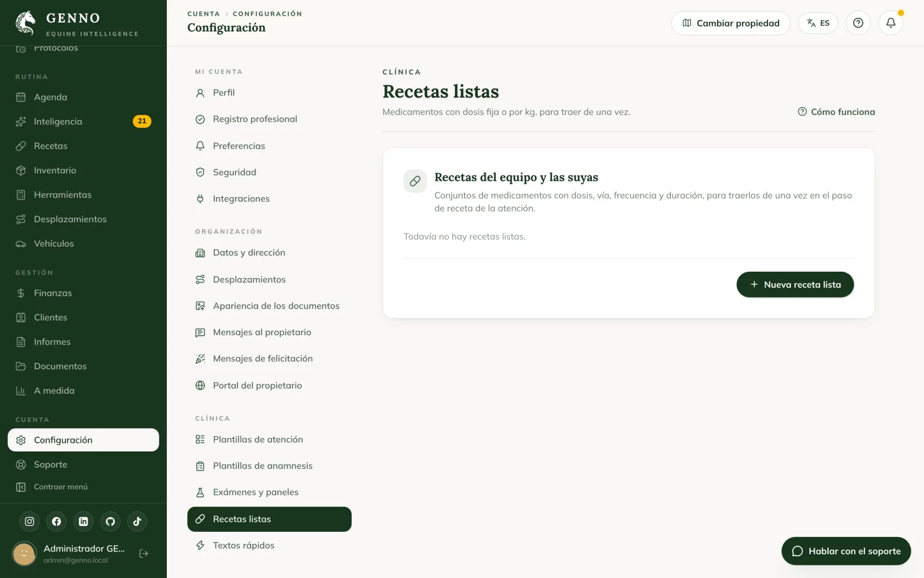Screen dimensions: 924x578
Task: Click the administrator avatar picture
Action: coord(24,554)
